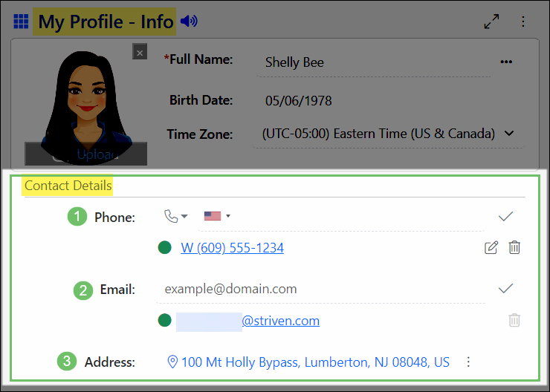Confirm the new phone number with the checkmark

505,217
